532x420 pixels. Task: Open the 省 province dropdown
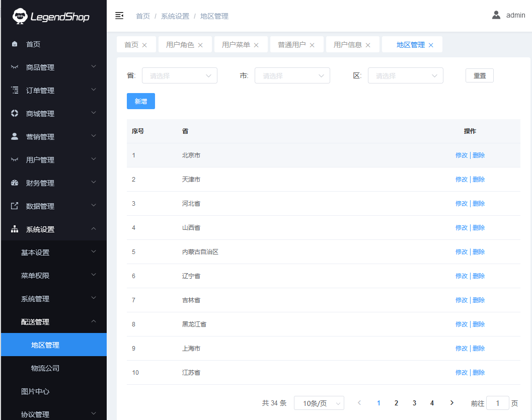[180, 76]
